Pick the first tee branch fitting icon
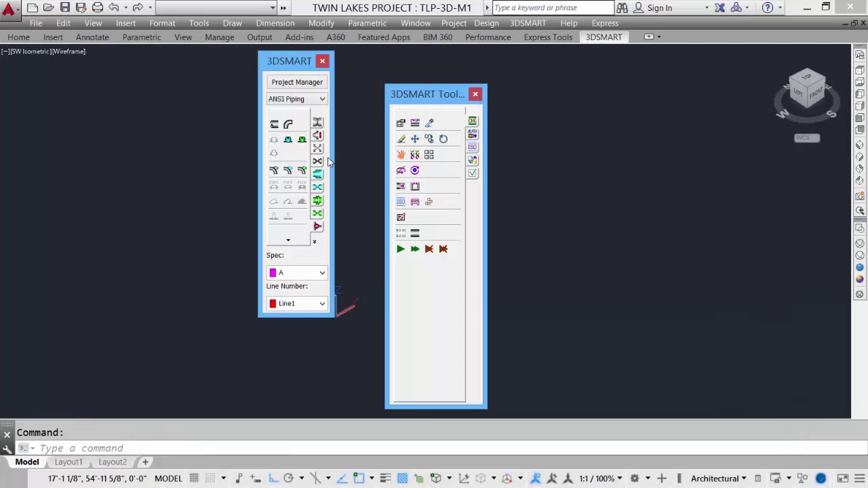The height and width of the screenshot is (488, 868). pos(274,171)
